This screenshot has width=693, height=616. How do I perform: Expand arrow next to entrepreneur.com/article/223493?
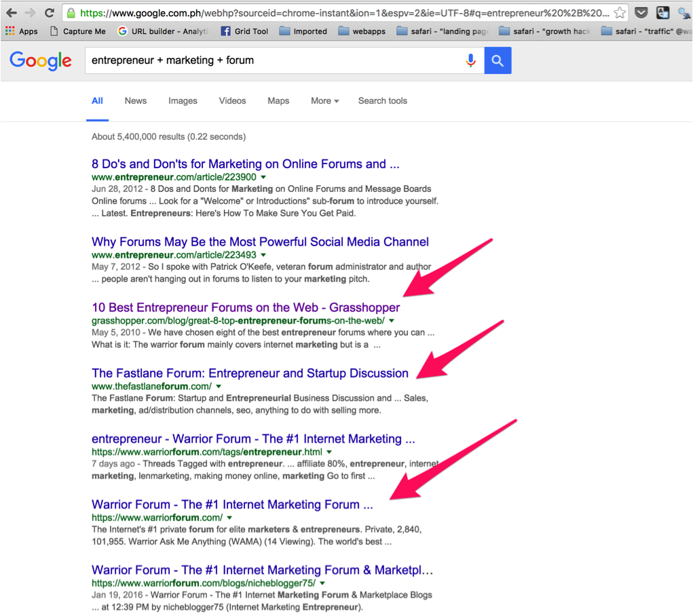[x=263, y=255]
